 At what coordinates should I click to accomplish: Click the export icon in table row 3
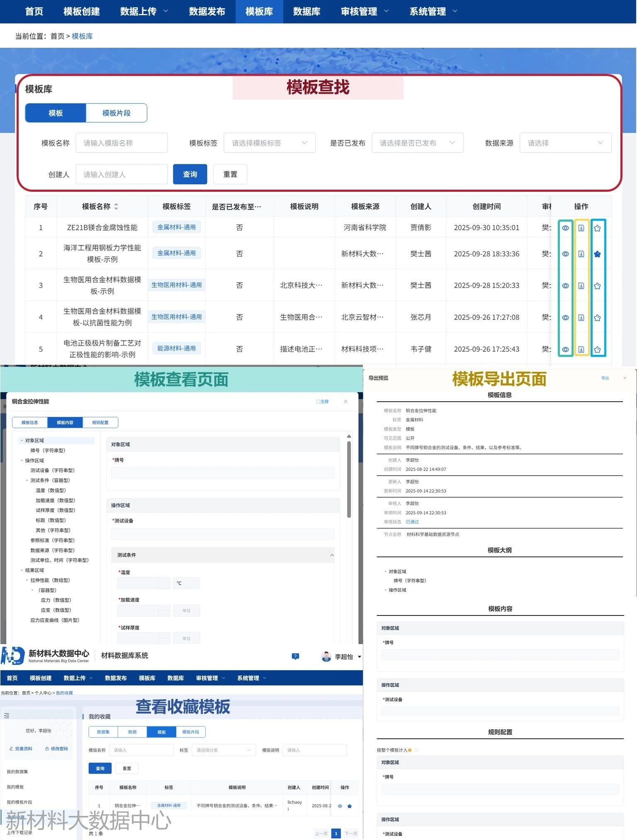coord(581,286)
